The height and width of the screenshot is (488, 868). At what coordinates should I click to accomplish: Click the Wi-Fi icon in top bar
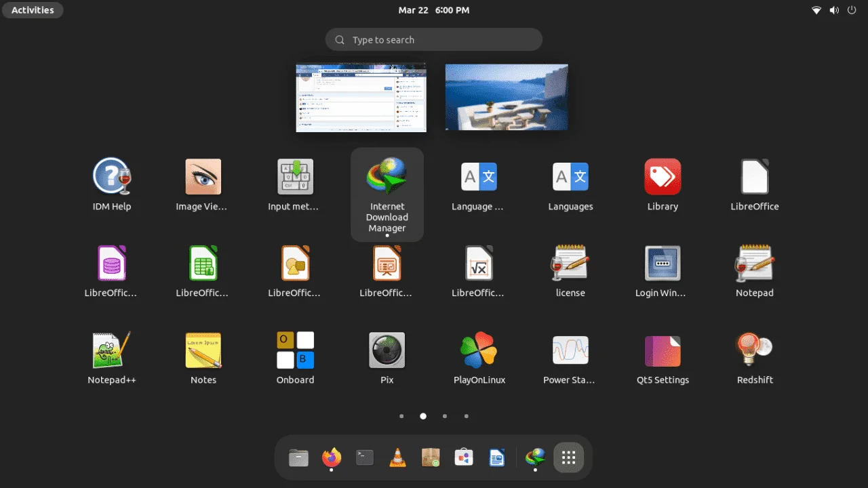[816, 10]
